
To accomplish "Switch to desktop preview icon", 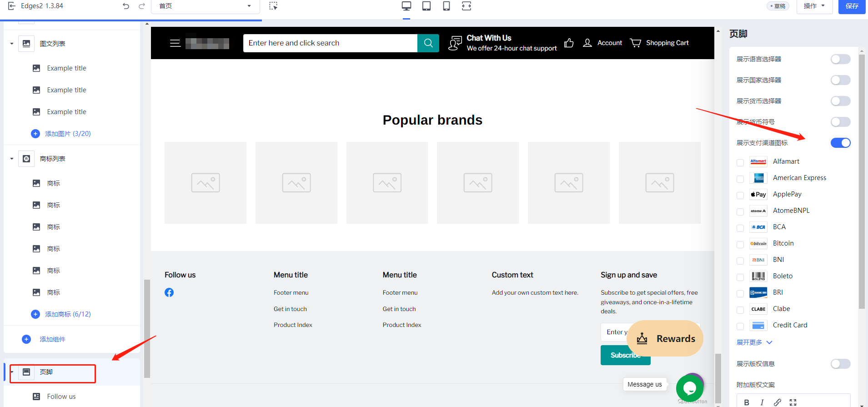I will tap(406, 6).
